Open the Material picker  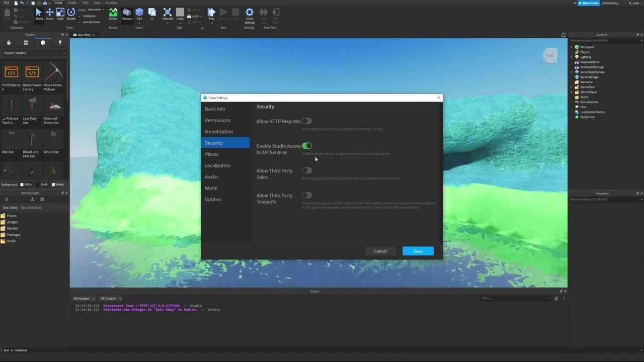168,14
